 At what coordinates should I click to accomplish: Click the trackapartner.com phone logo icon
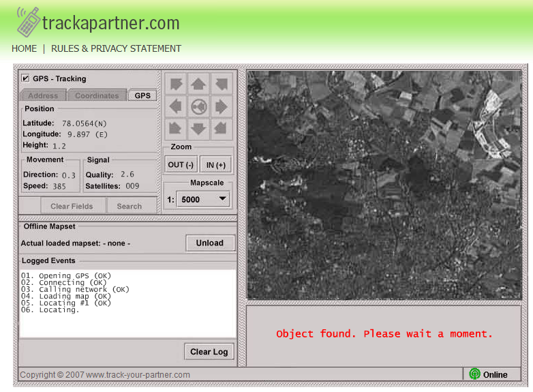coord(28,22)
